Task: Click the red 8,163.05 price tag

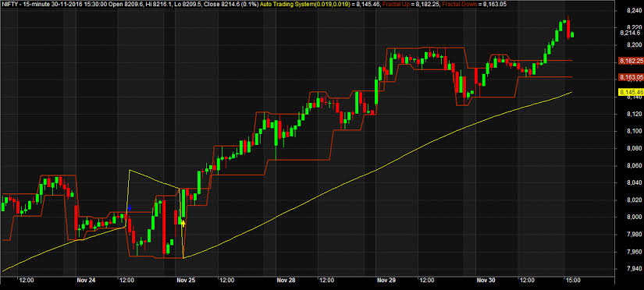Action: tap(631, 77)
